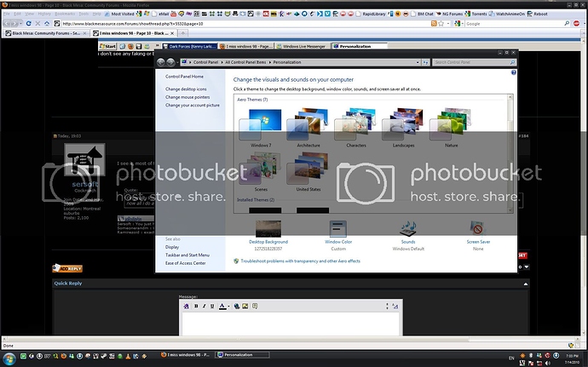
Task: Toggle Underline in Quick Reply editor
Action: click(212, 307)
